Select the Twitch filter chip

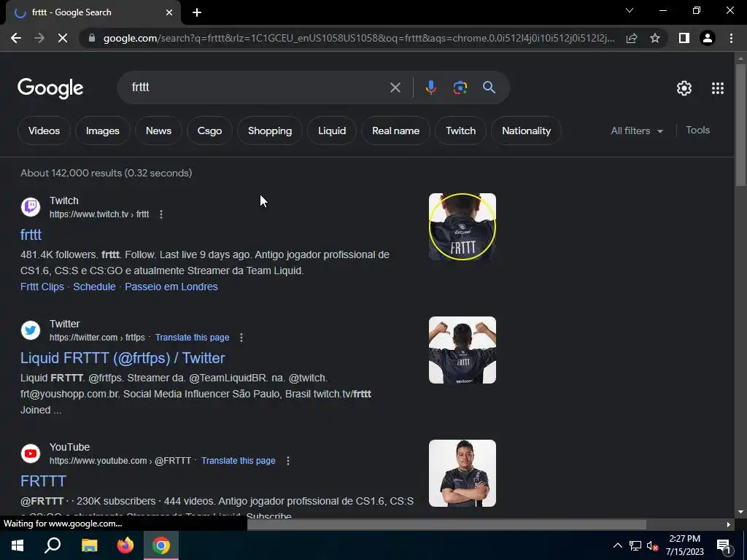click(460, 131)
